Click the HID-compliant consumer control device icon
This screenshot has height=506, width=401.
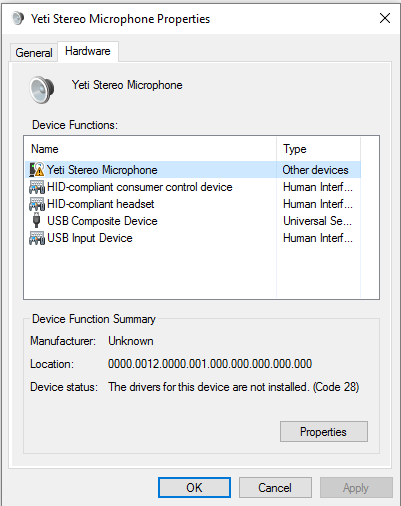[x=37, y=187]
